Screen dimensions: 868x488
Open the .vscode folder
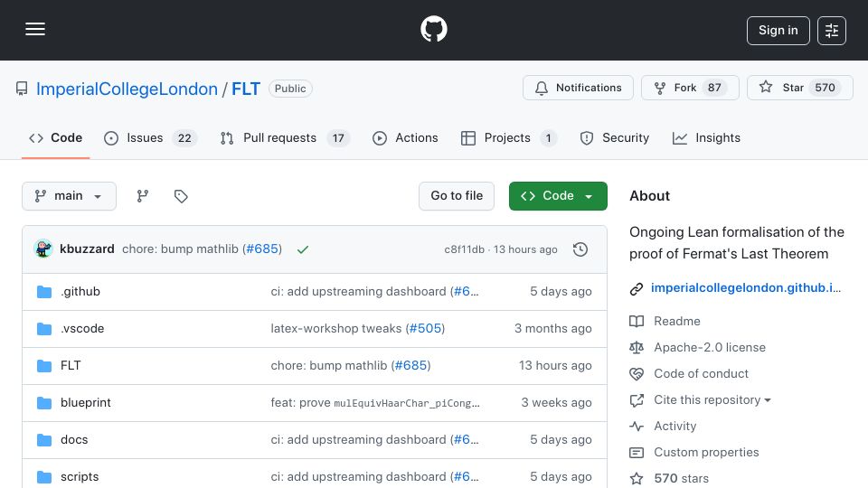[82, 329]
